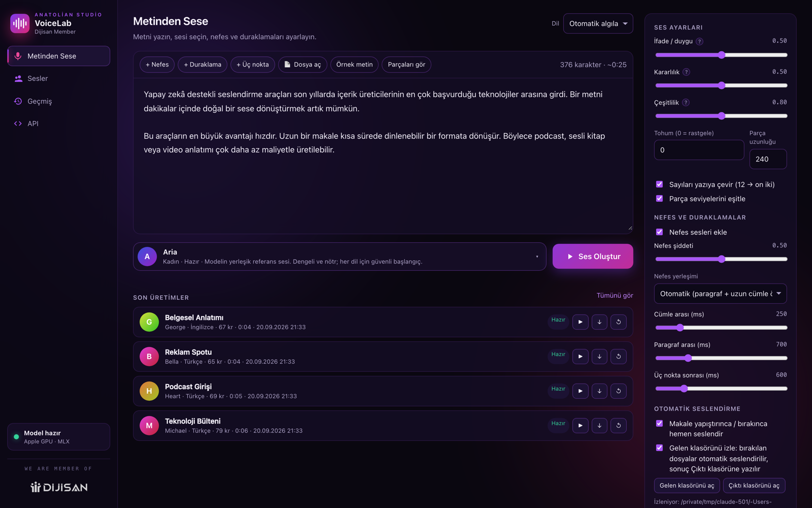Click the Parça uzunluğu field
This screenshot has height=508, width=812.
(x=768, y=159)
